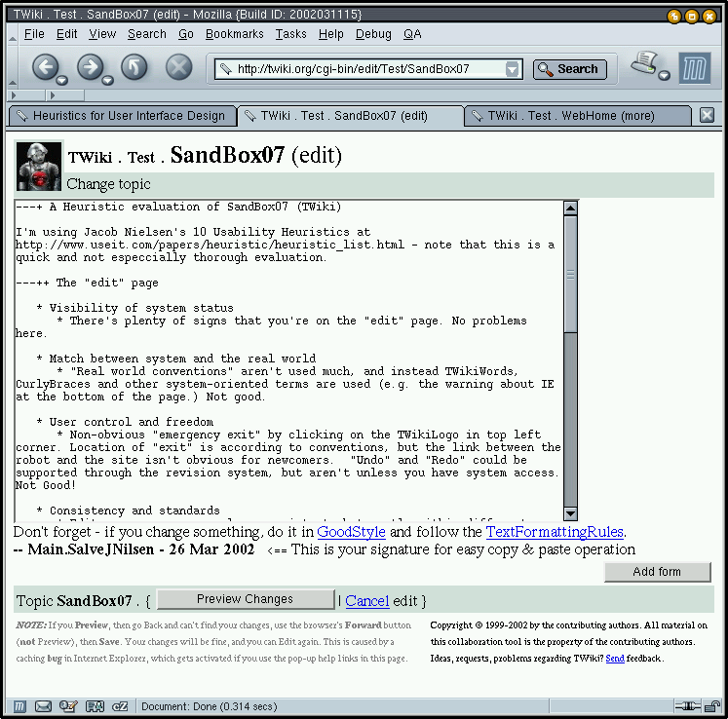
Task: Open Address Book from status bar icon
Action: tap(95, 706)
